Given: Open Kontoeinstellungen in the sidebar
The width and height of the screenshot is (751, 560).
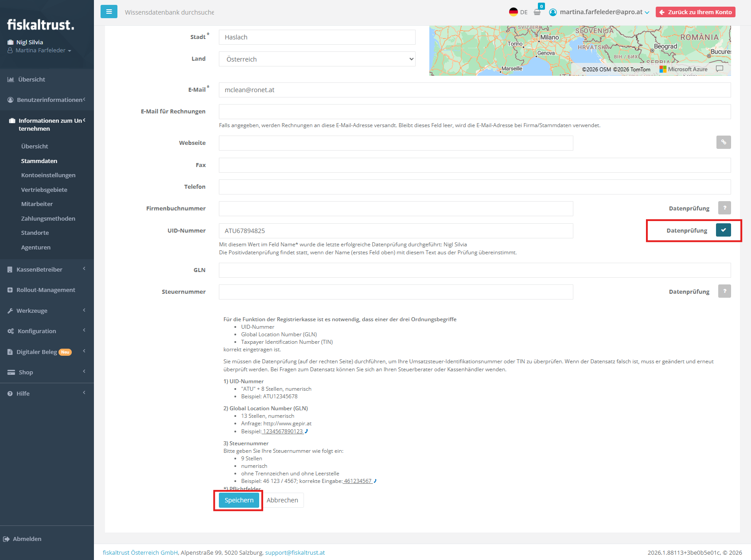Looking at the screenshot, I should pyautogui.click(x=48, y=175).
